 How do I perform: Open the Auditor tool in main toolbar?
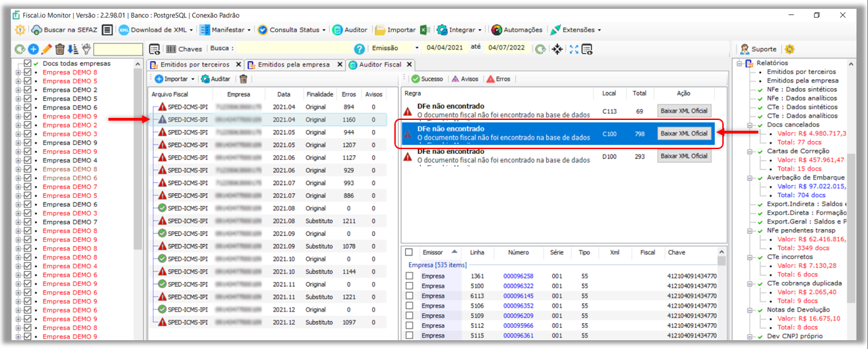350,30
